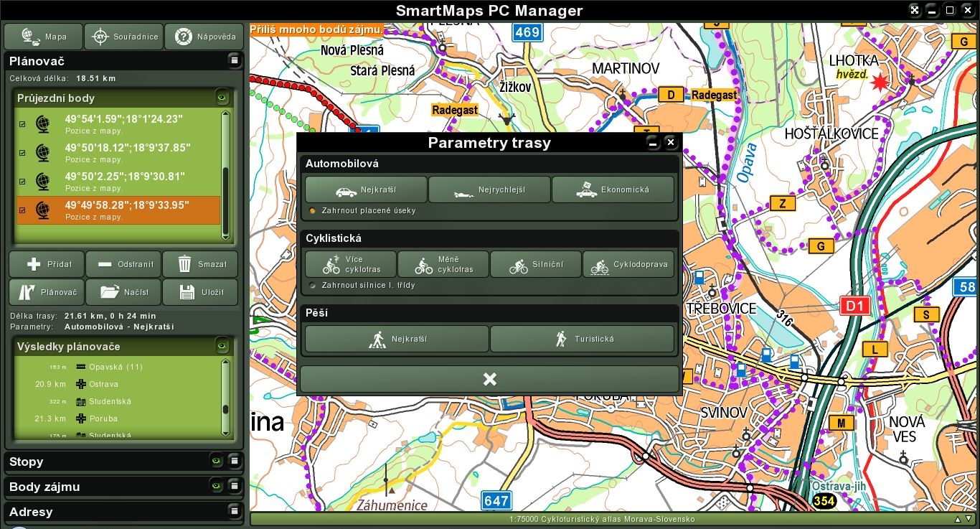Click the Výsledky plánovače scrollbar thumb
Viewport: 980px width, 529px height.
(x=225, y=410)
